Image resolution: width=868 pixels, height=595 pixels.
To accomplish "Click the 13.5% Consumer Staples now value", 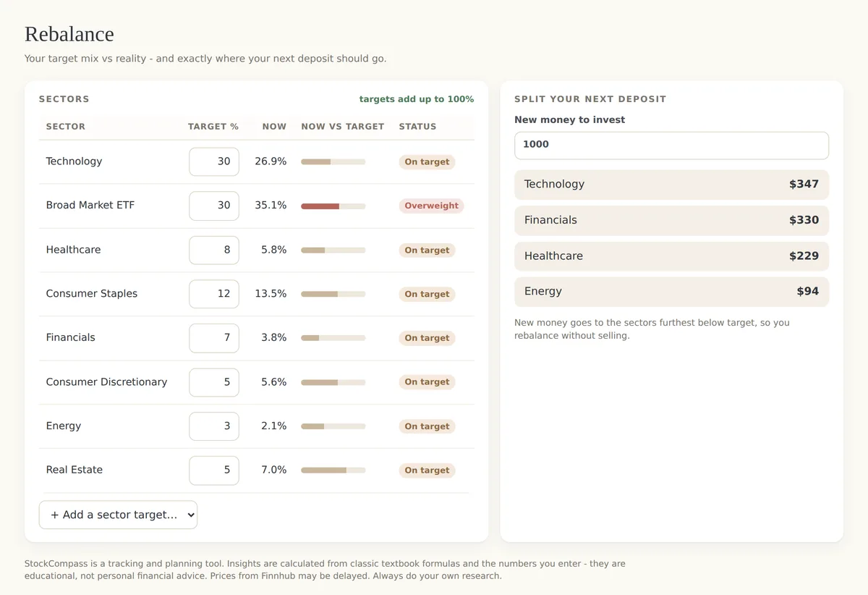I will coord(271,294).
